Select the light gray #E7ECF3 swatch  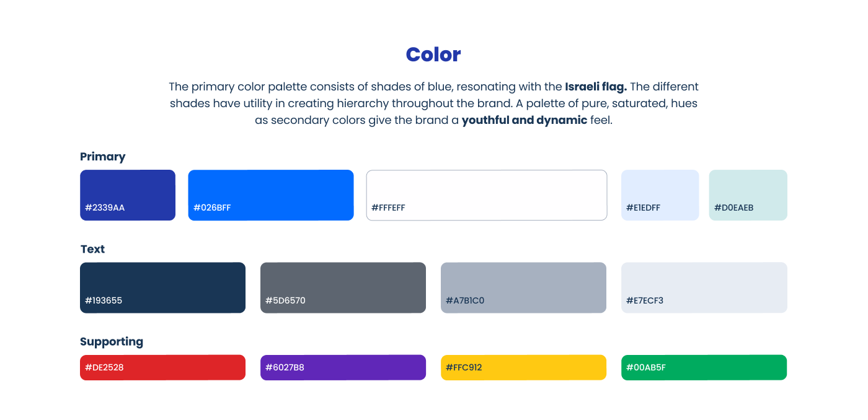tap(704, 287)
